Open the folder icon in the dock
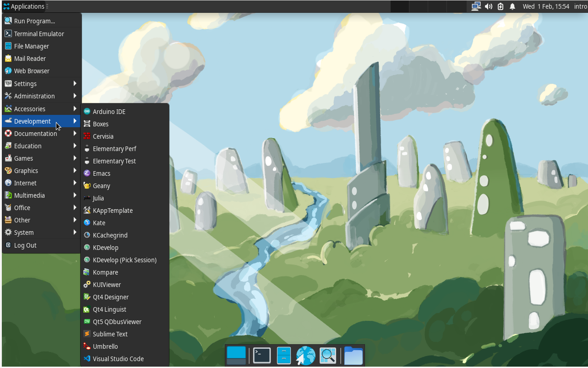This screenshot has width=588, height=368. click(x=354, y=356)
